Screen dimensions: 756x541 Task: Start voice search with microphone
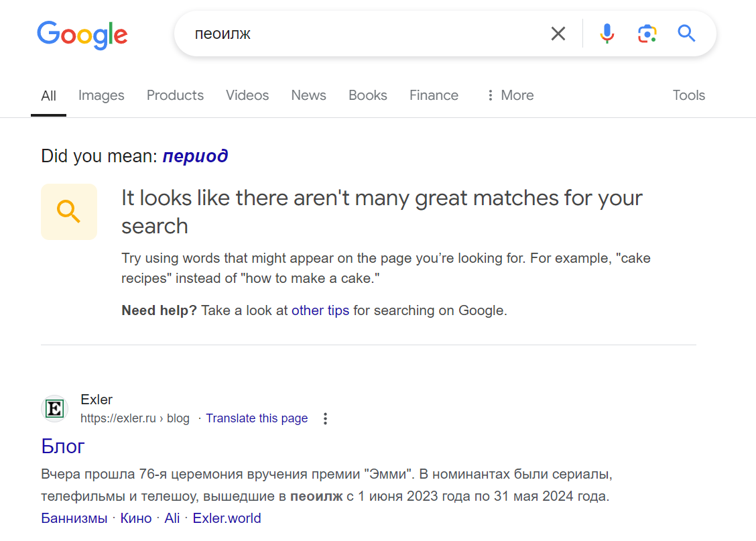pyautogui.click(x=607, y=34)
